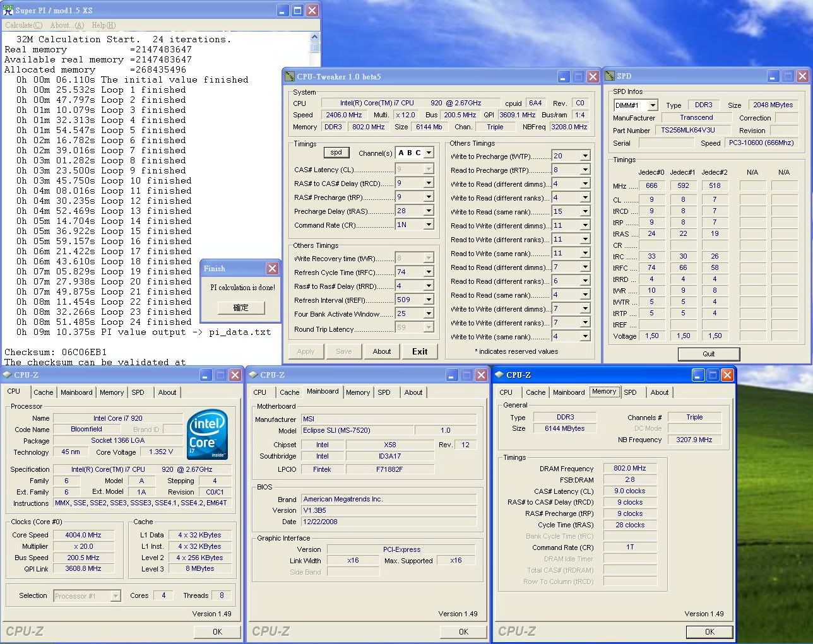Image resolution: width=813 pixels, height=644 pixels.
Task: Click the Core Speed value 4004.0 MHz
Action: 83,535
